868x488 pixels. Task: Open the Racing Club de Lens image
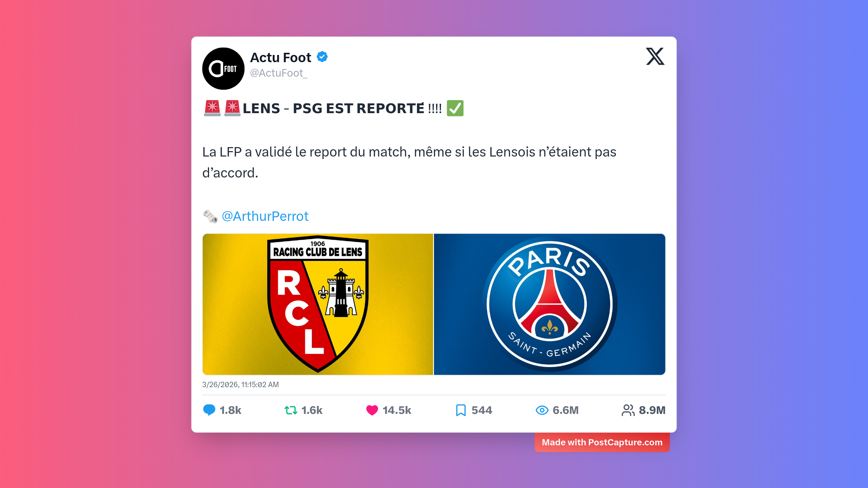[318, 304]
